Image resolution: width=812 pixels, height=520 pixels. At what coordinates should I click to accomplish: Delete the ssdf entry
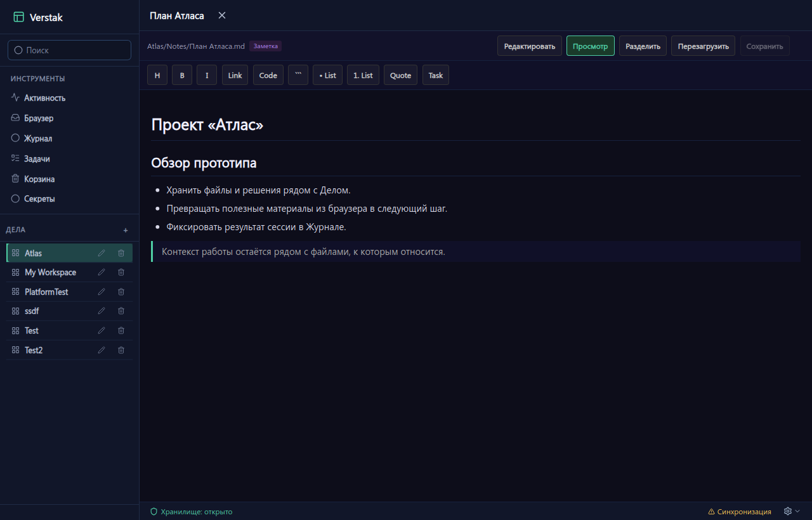(x=121, y=311)
